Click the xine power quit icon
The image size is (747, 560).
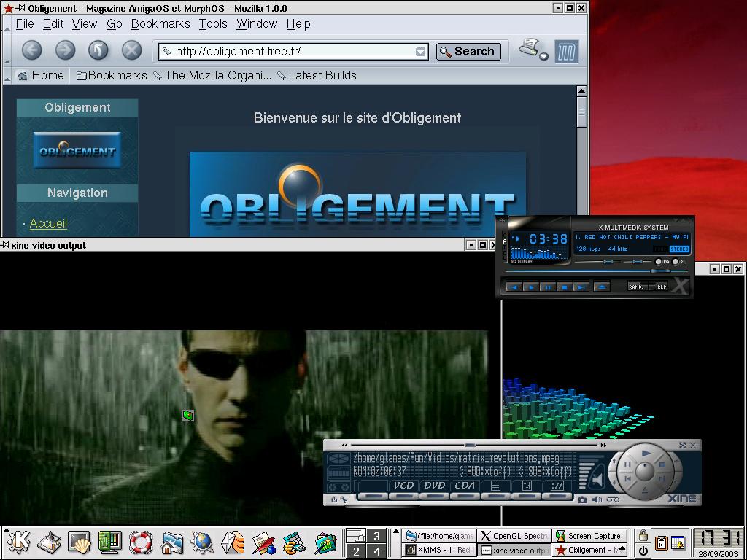tap(334, 499)
